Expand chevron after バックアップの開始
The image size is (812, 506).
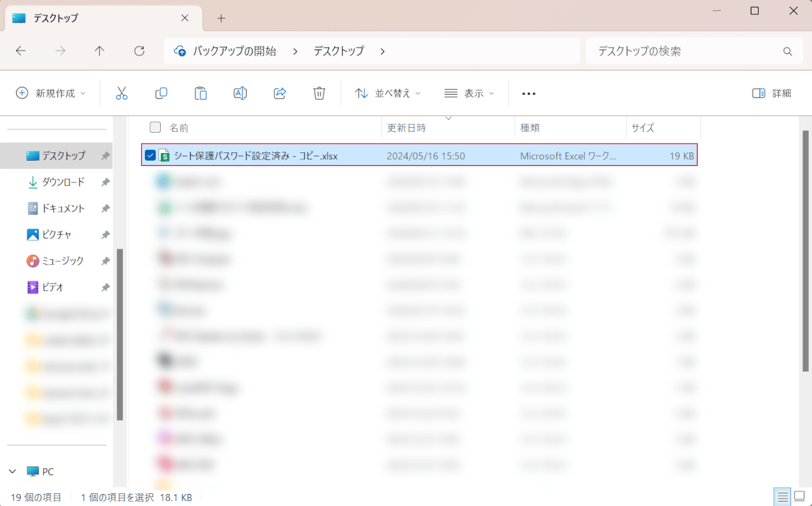[x=295, y=51]
